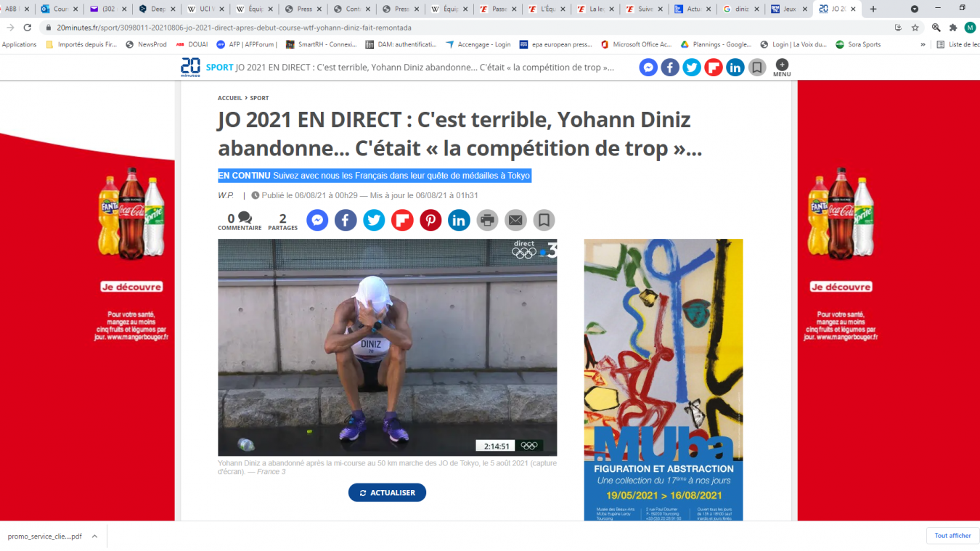Open the ACCUEIL breadcrumb link
The height and width of the screenshot is (551, 980).
230,98
